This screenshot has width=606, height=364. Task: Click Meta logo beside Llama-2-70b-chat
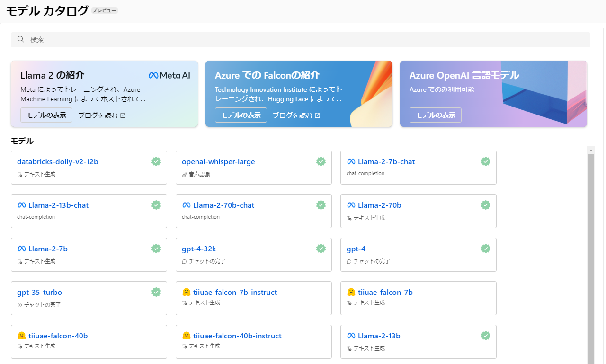186,205
